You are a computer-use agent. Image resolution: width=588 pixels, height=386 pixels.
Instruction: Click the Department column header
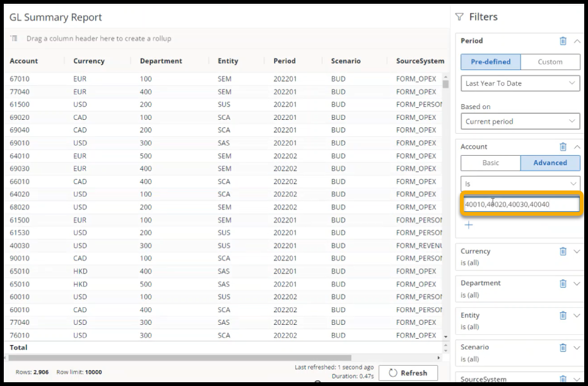coord(161,61)
